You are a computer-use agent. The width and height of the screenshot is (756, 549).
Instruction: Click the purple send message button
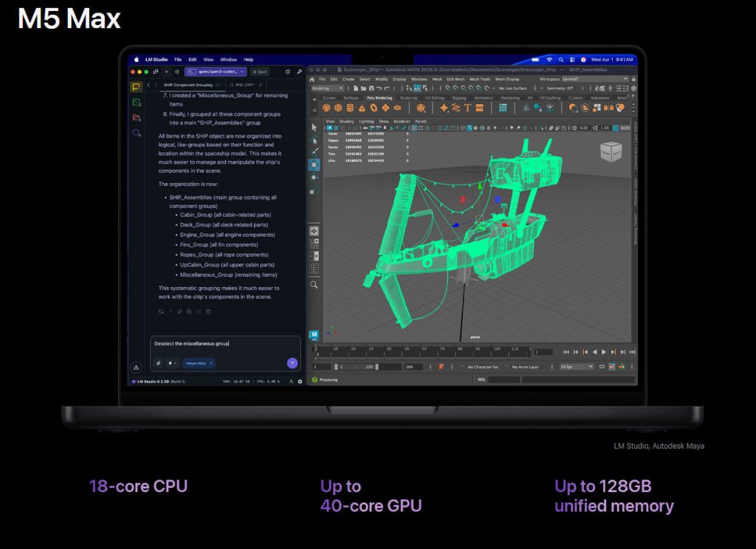(292, 363)
